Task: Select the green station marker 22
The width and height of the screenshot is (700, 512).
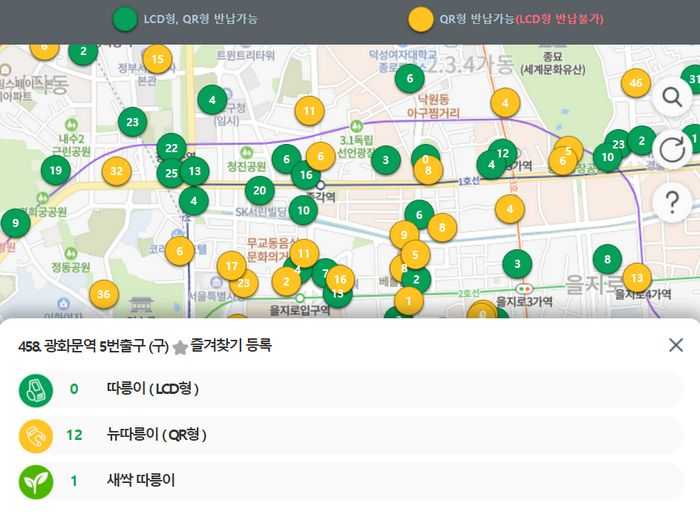Action: click(171, 148)
